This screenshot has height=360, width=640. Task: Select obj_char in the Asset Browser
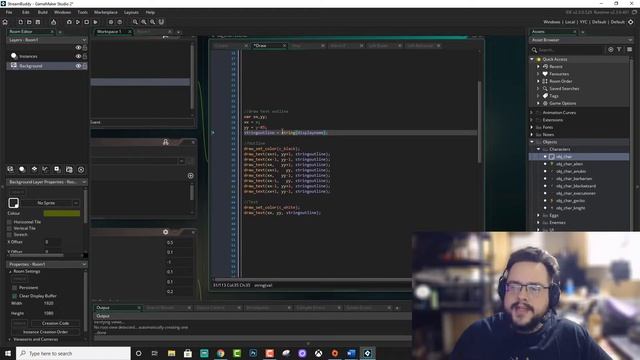coord(564,157)
